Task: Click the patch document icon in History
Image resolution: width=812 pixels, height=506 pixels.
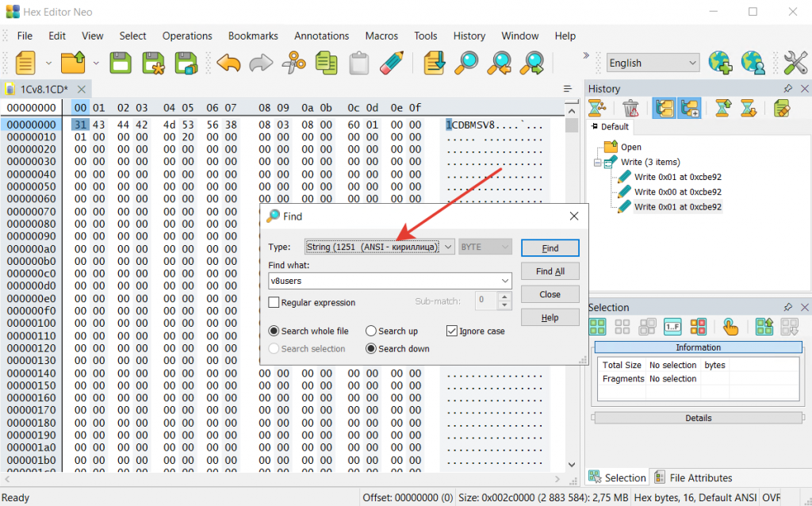Action: [x=781, y=109]
